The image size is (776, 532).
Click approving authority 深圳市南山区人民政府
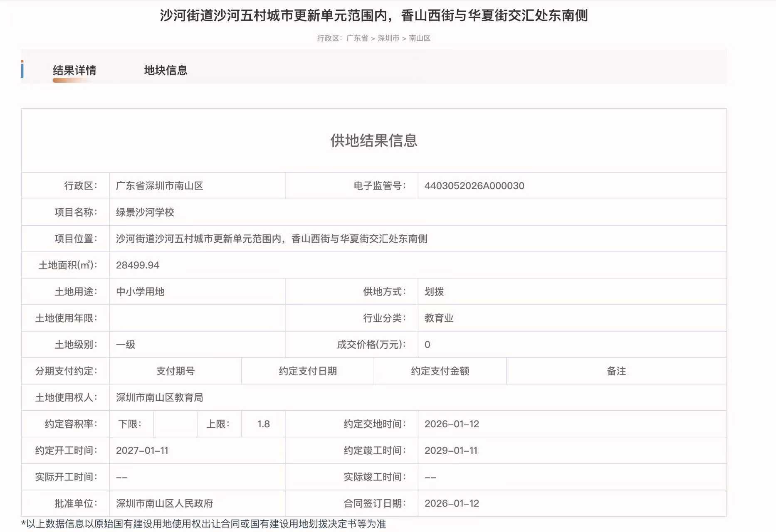coord(164,503)
